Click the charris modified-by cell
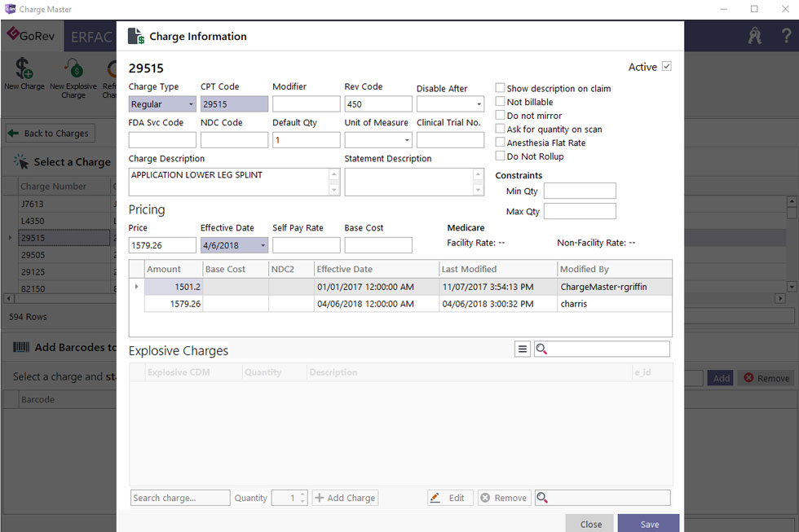The height and width of the screenshot is (532, 799). [615, 304]
